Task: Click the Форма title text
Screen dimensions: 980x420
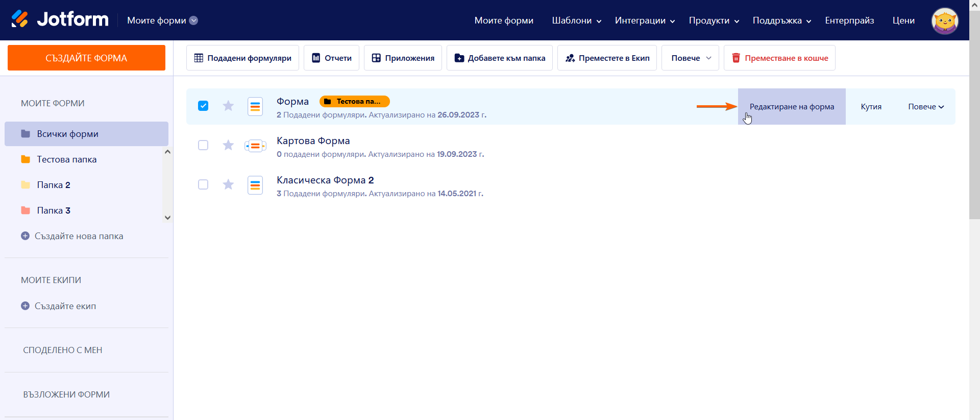Action: pyautogui.click(x=292, y=101)
